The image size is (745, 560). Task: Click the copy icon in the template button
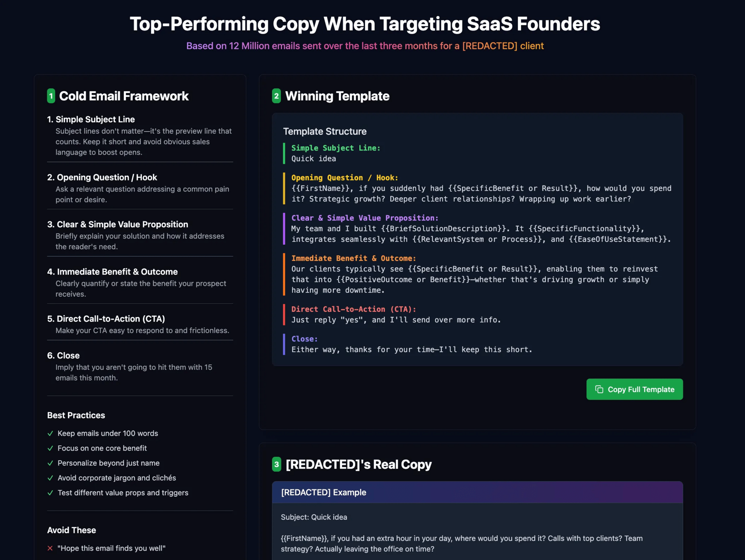[x=599, y=389]
